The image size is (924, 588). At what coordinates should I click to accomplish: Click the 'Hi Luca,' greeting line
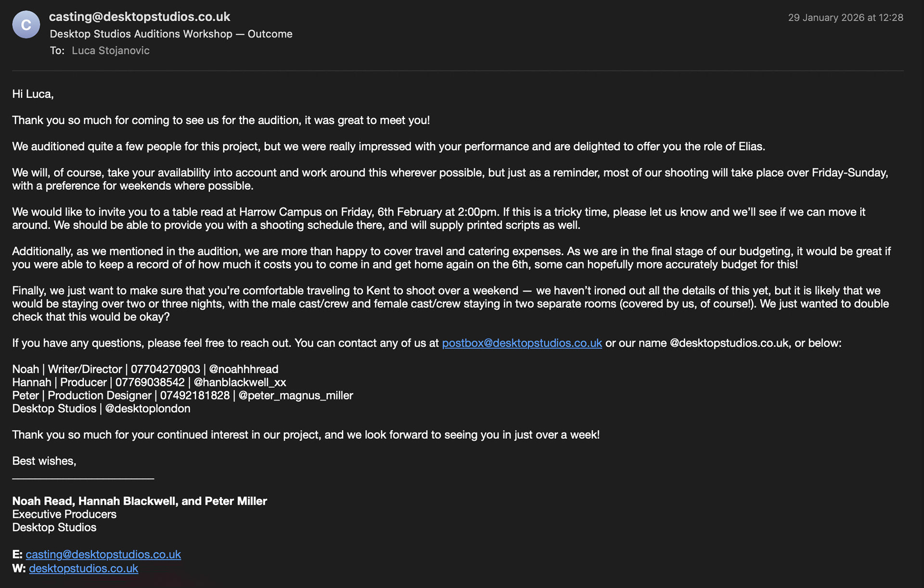pyautogui.click(x=33, y=94)
